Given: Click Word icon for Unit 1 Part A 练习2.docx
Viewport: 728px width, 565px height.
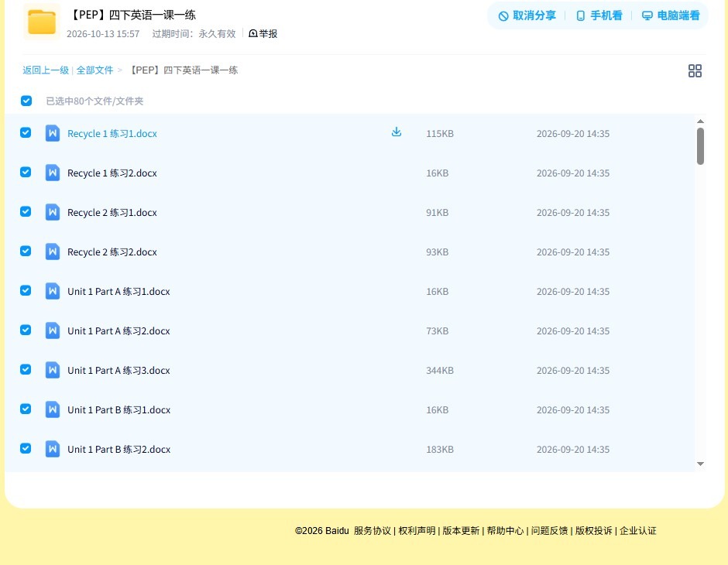Looking at the screenshot, I should (53, 330).
